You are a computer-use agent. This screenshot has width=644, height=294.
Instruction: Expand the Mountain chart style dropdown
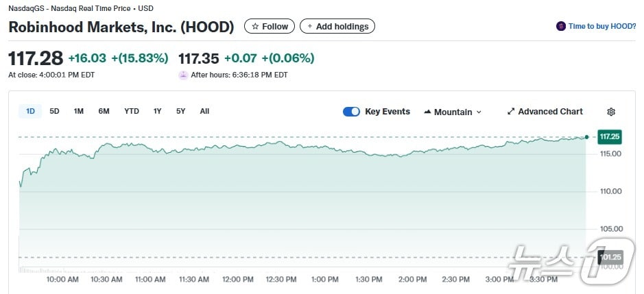pyautogui.click(x=479, y=112)
